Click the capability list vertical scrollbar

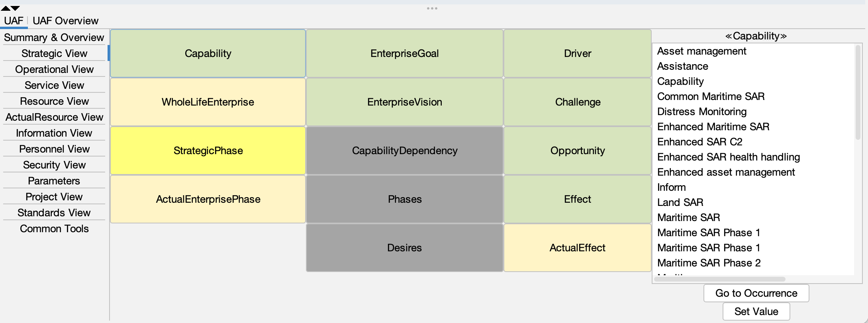(x=858, y=92)
